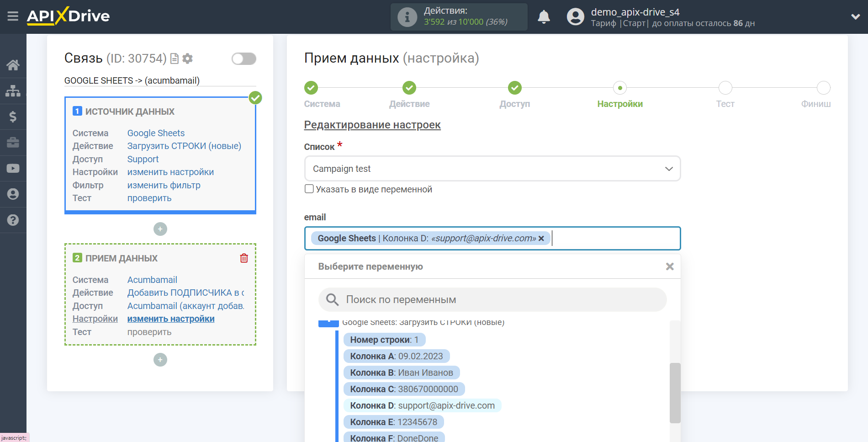Open help question icon in sidebar
The width and height of the screenshot is (868, 442).
13,220
